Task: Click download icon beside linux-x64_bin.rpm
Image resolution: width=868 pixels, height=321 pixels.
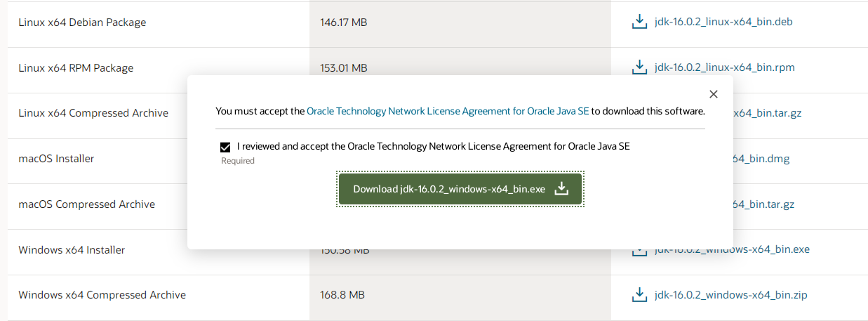Action: [x=639, y=67]
